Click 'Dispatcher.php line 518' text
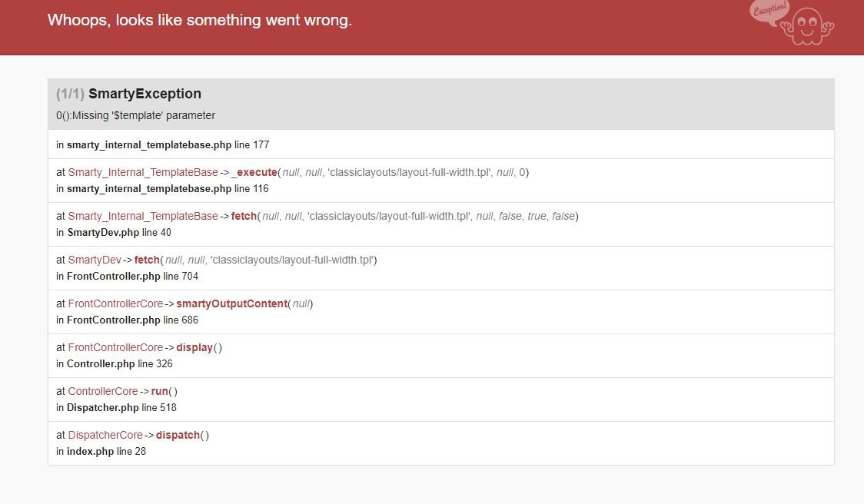Viewport: 864px width, 504px height. 121,408
